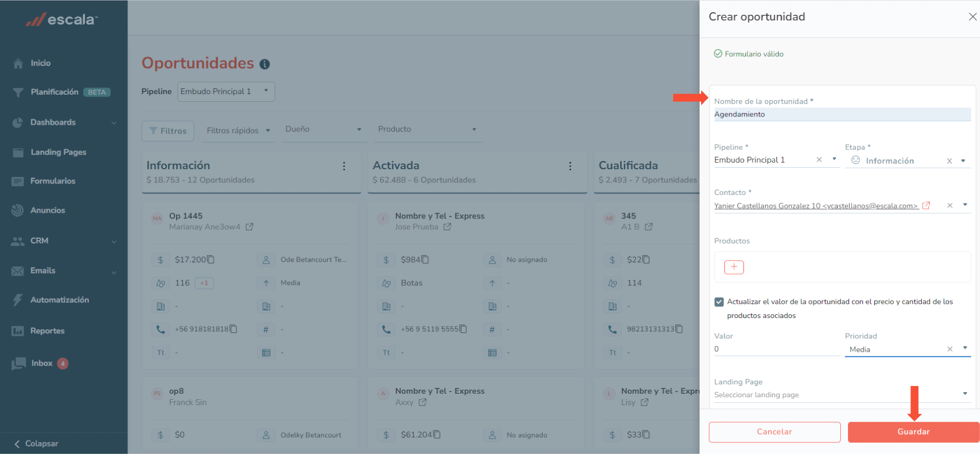980x454 pixels.
Task: Copy phone +56 9 5119 5555
Action: click(x=463, y=329)
